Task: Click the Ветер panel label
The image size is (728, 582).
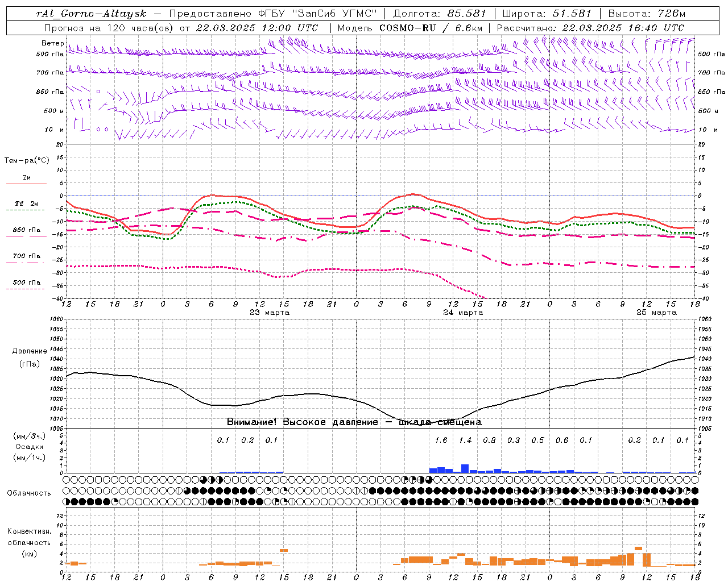Action: [x=52, y=43]
